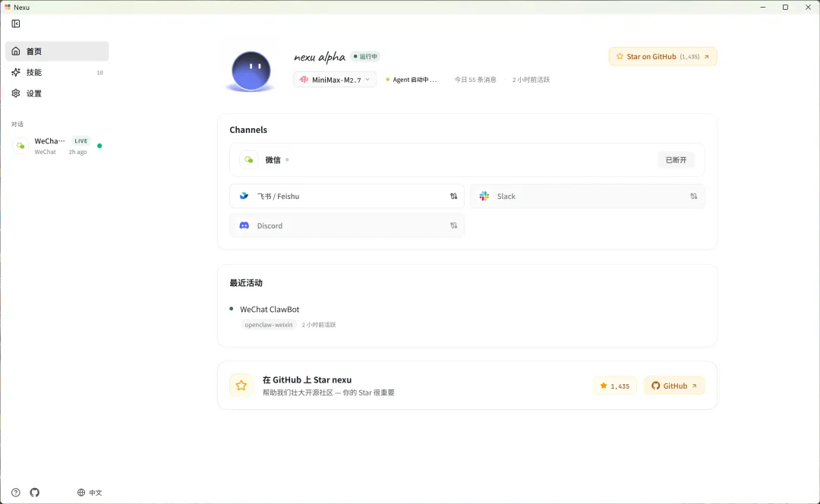The height and width of the screenshot is (504, 820).
Task: Click the globe language icon
Action: [x=81, y=493]
